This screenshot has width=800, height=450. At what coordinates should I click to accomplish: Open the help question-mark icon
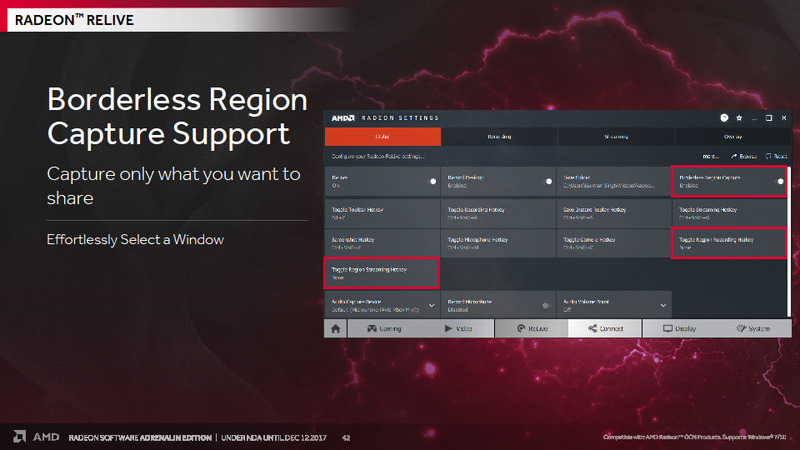(724, 118)
